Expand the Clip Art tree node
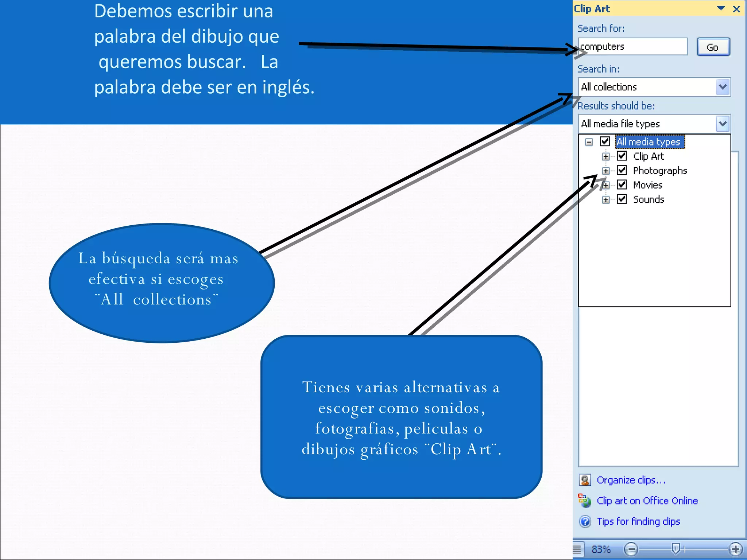747x560 pixels. (x=606, y=156)
